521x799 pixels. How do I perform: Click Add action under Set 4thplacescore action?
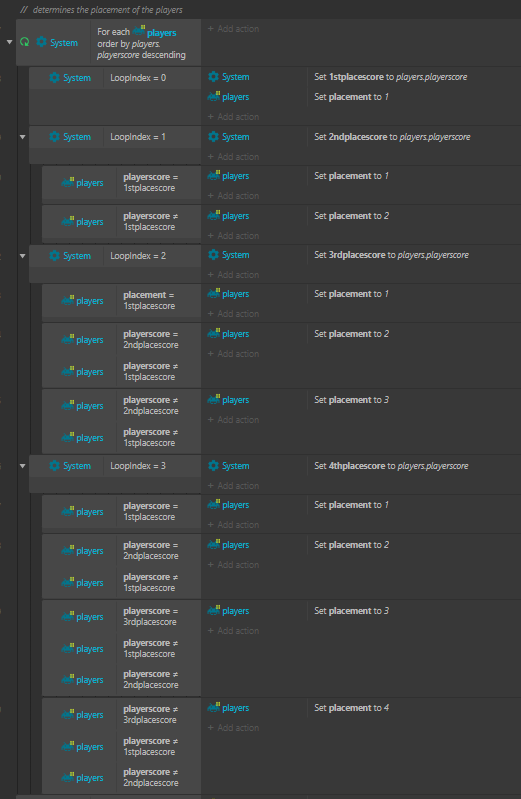pos(233,486)
